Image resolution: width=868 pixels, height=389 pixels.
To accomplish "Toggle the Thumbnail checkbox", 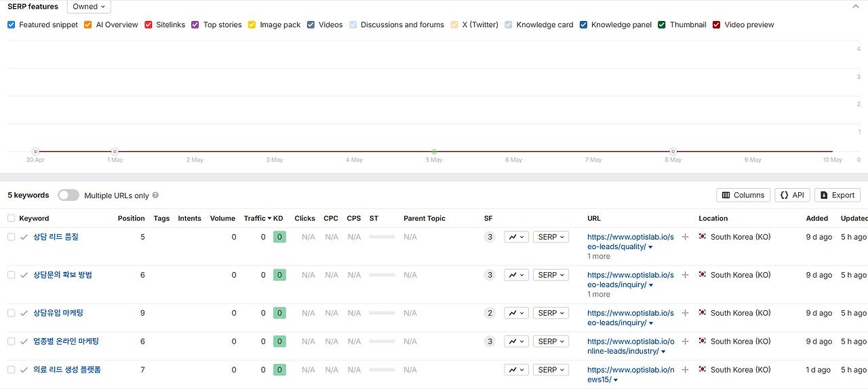I will [x=662, y=24].
